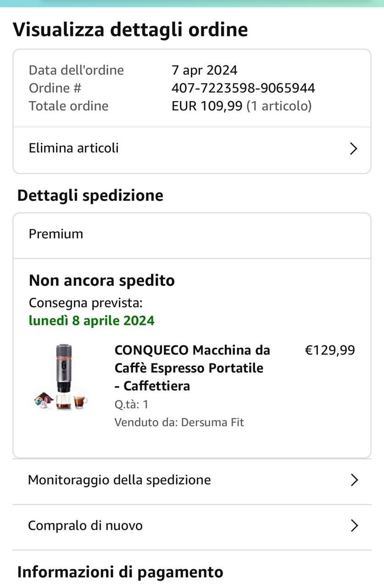This screenshot has height=588, width=384.
Task: Click the Informazioni di pagamento heading
Action: click(120, 572)
